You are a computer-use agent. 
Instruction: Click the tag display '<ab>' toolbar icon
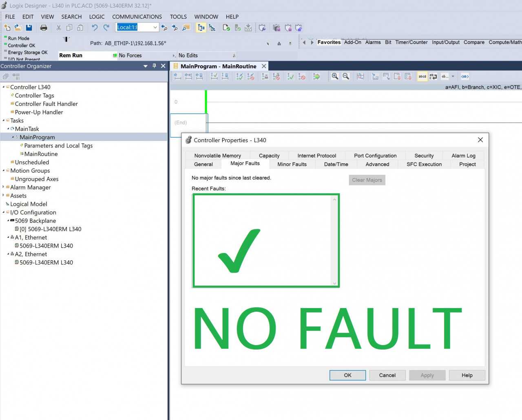coord(465,76)
